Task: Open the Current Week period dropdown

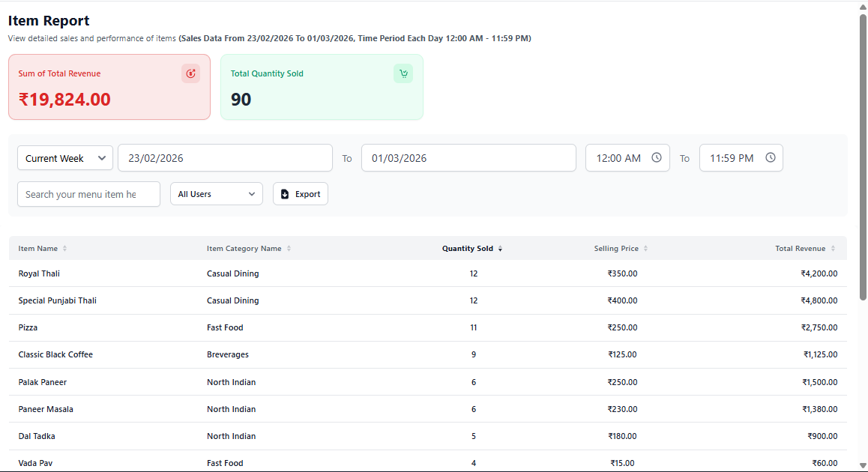Action: [x=65, y=158]
